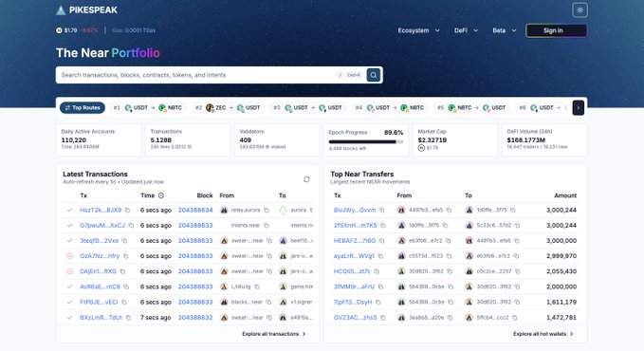This screenshot has height=351, width=644.
Task: Click the Sign in button
Action: coord(557,30)
